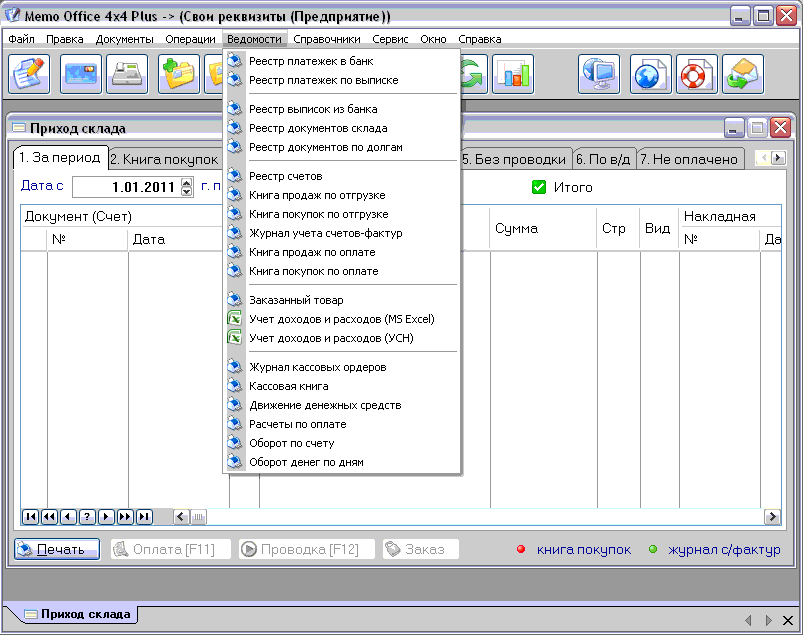
Task: Switch to the 2. Книга покупок tab
Action: click(165, 159)
